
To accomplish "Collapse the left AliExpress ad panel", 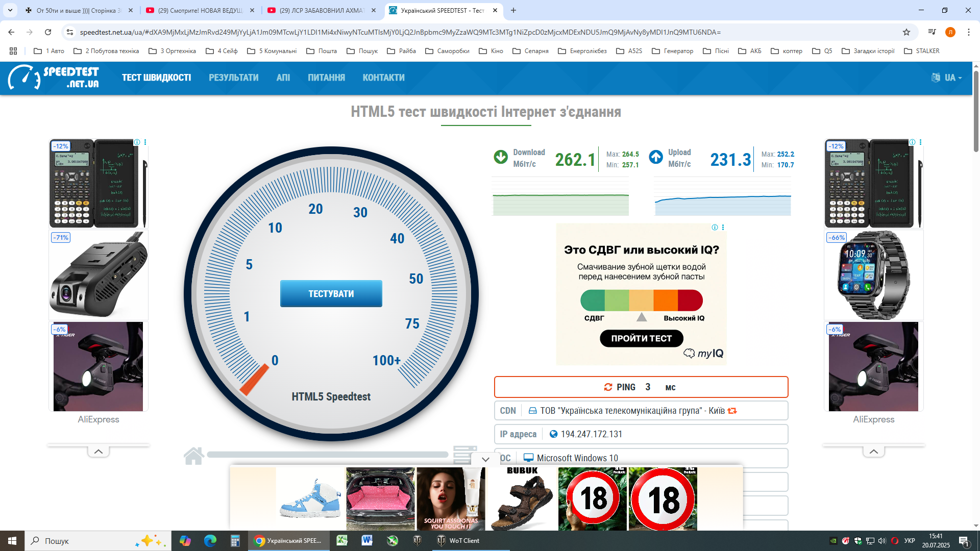I will click(x=99, y=452).
